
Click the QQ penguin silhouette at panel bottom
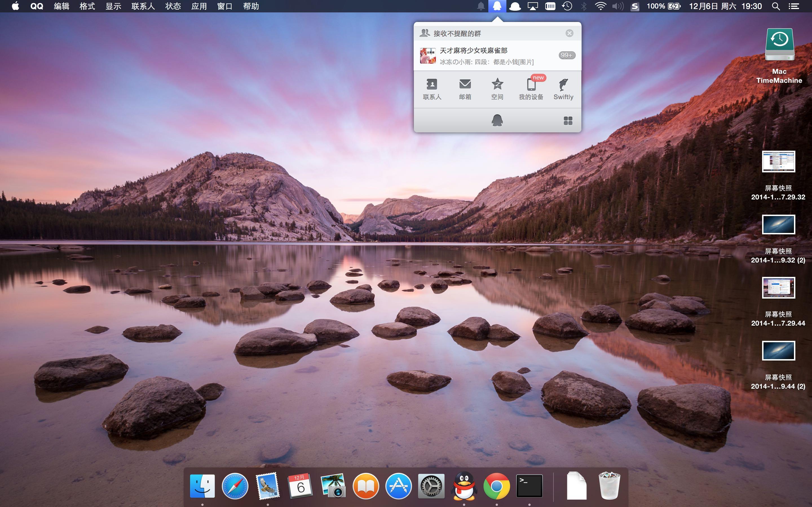tap(498, 120)
